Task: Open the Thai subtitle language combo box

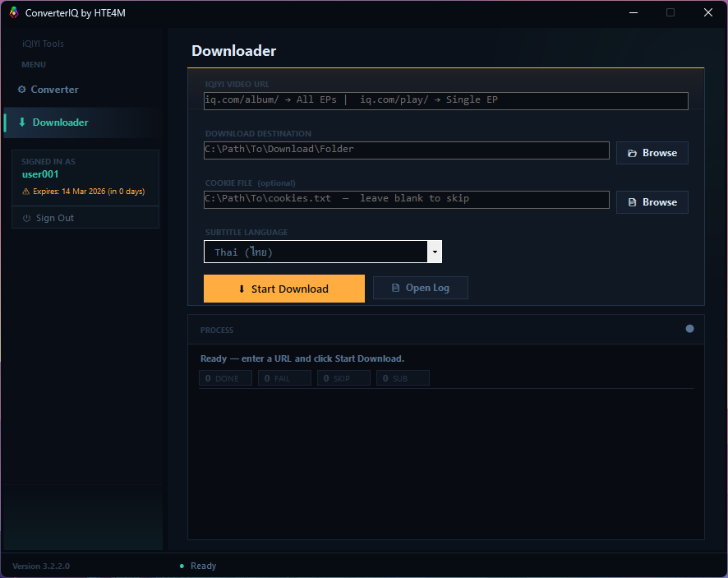Action: (323, 252)
